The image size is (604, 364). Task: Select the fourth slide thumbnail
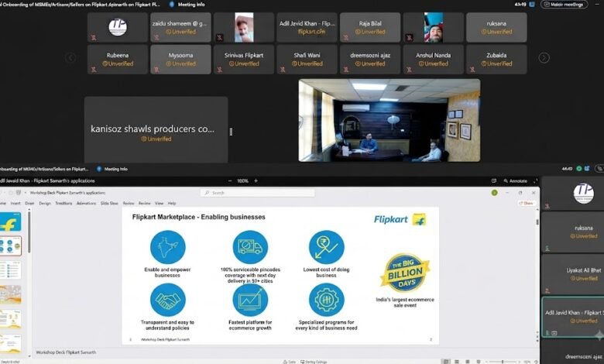pos(10,294)
